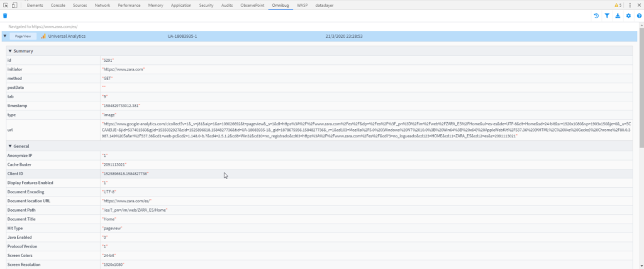Open the DevTools three-dot menu

630,5
